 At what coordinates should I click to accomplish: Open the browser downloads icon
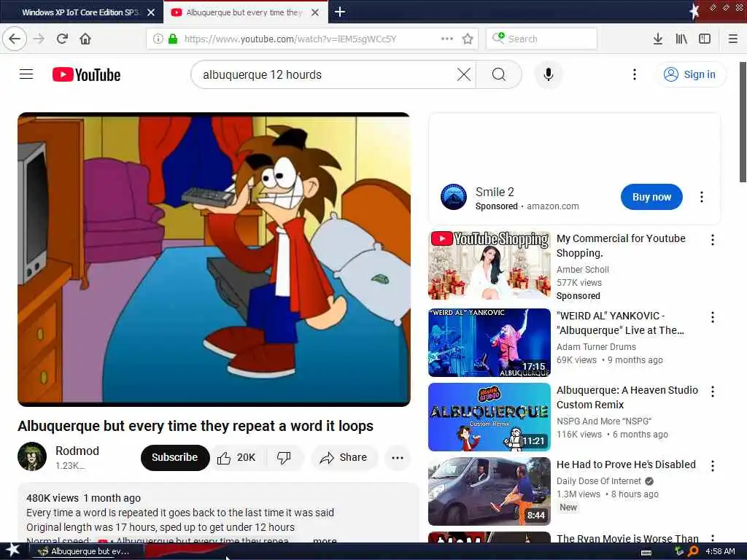[x=658, y=39]
